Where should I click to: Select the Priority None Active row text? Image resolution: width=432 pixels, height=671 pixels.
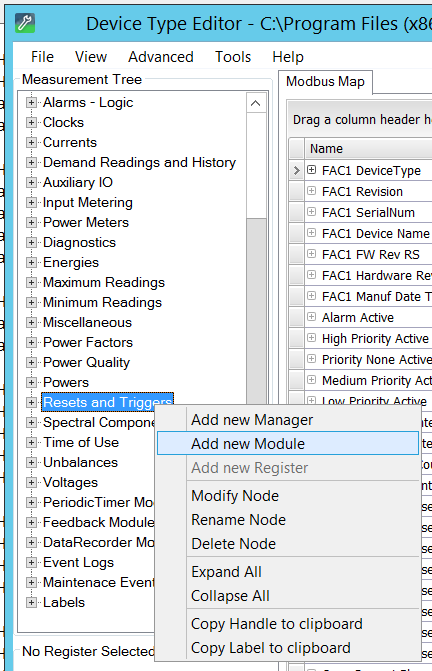(x=377, y=359)
